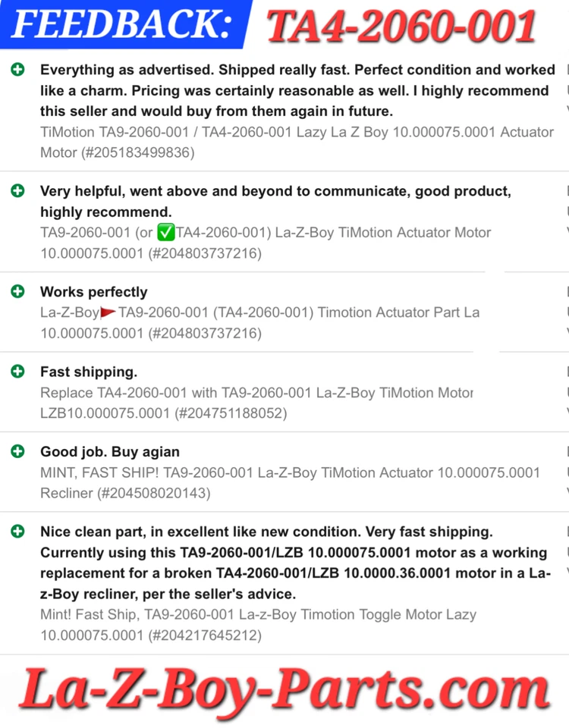Click the green plus icon beside "Works perfectly"
Screen dimensions: 569x728
17,291
